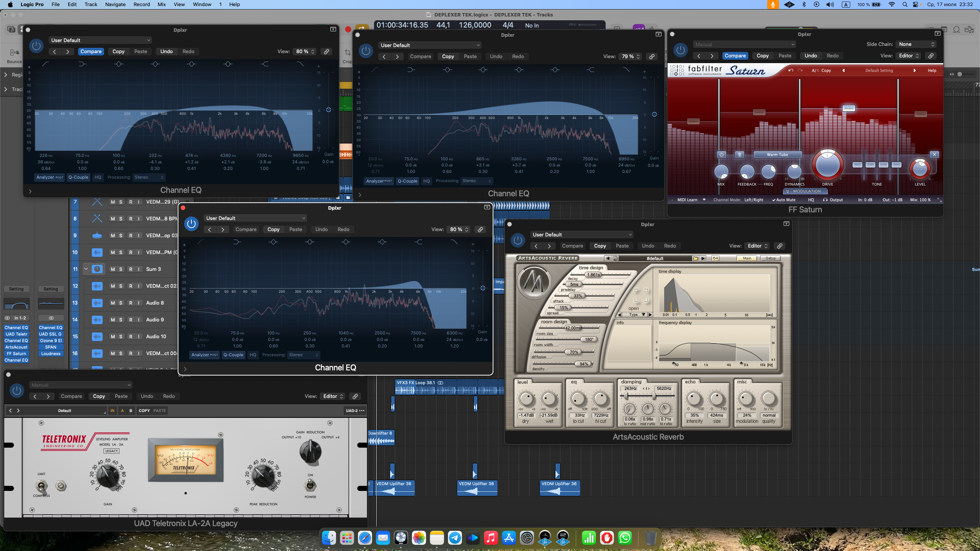Click Spotlight search icon in menu bar

click(905, 5)
